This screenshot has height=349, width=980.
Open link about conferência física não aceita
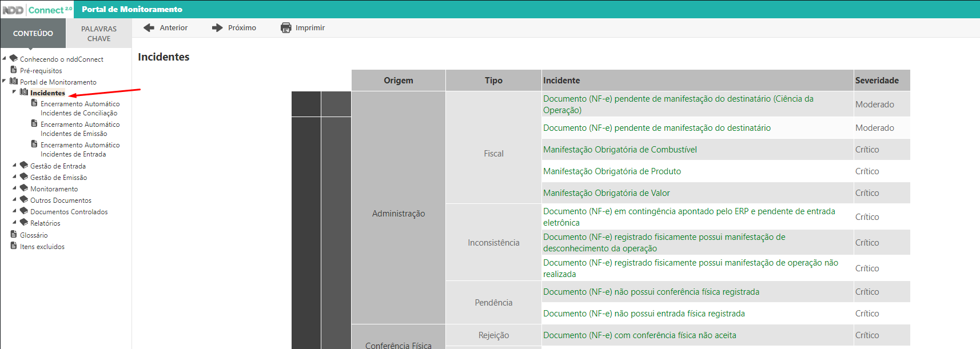pos(639,335)
